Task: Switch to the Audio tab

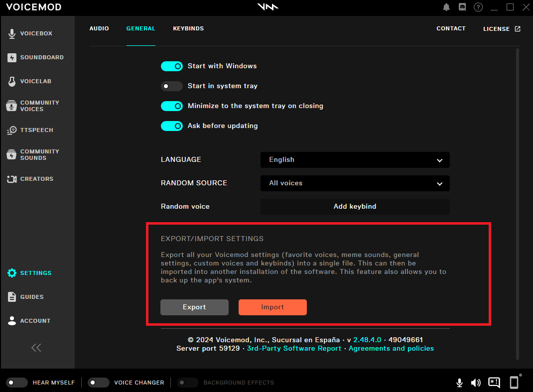Action: pyautogui.click(x=99, y=28)
